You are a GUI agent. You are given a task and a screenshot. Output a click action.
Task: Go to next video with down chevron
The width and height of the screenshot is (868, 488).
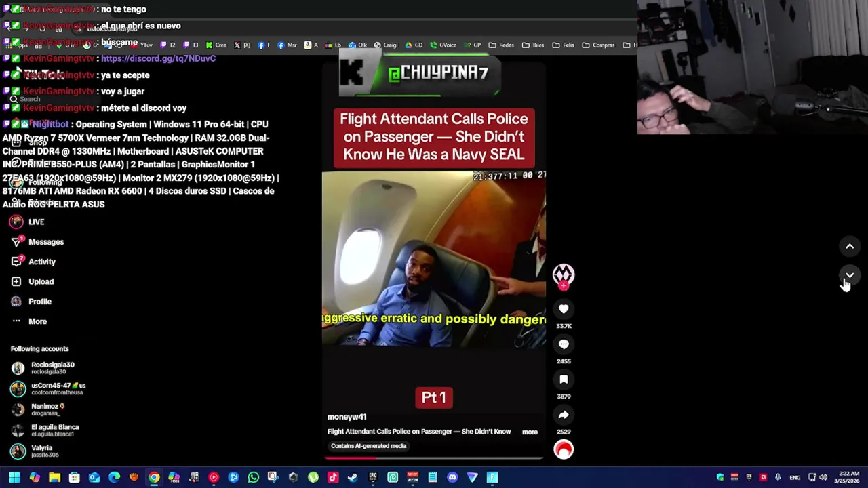[x=850, y=275]
